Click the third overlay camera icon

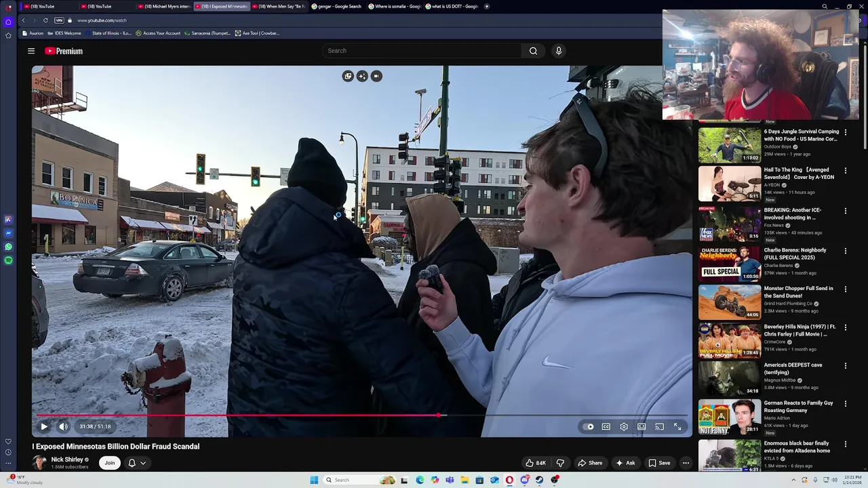[x=376, y=76]
